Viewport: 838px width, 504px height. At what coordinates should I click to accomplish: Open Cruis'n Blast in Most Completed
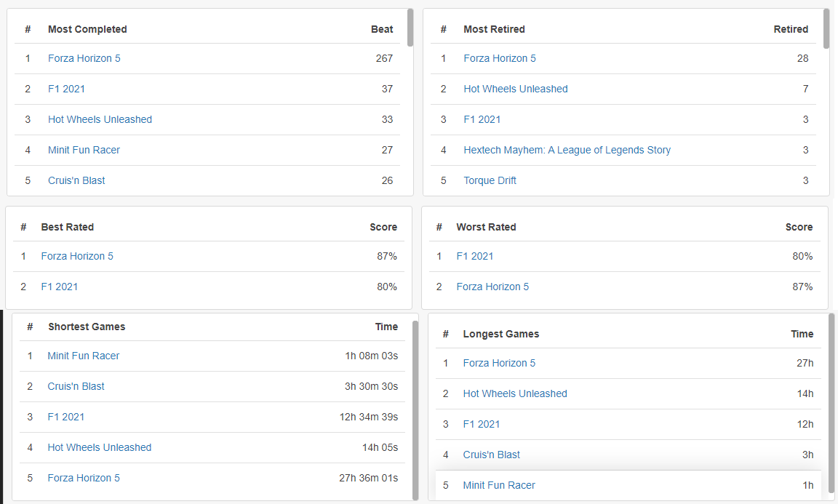pyautogui.click(x=76, y=180)
